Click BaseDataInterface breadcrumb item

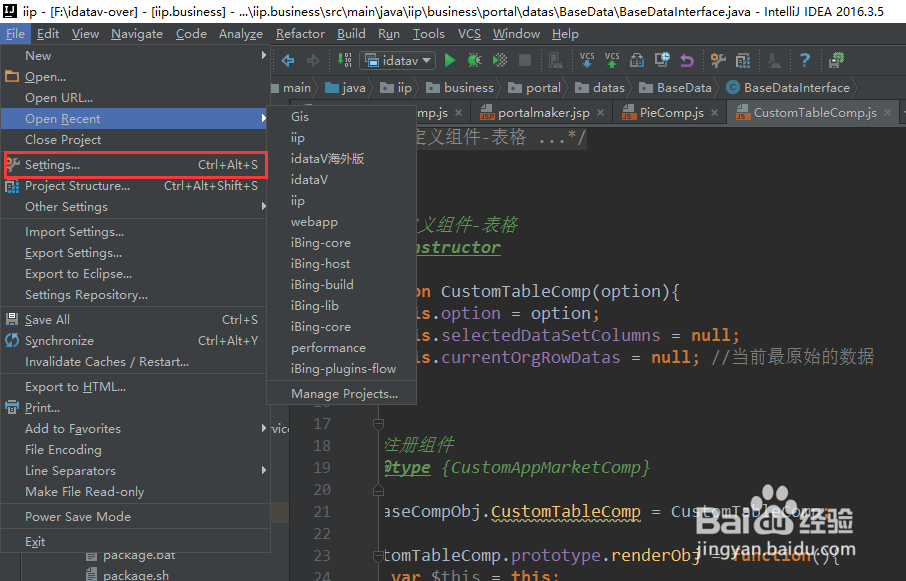788,87
